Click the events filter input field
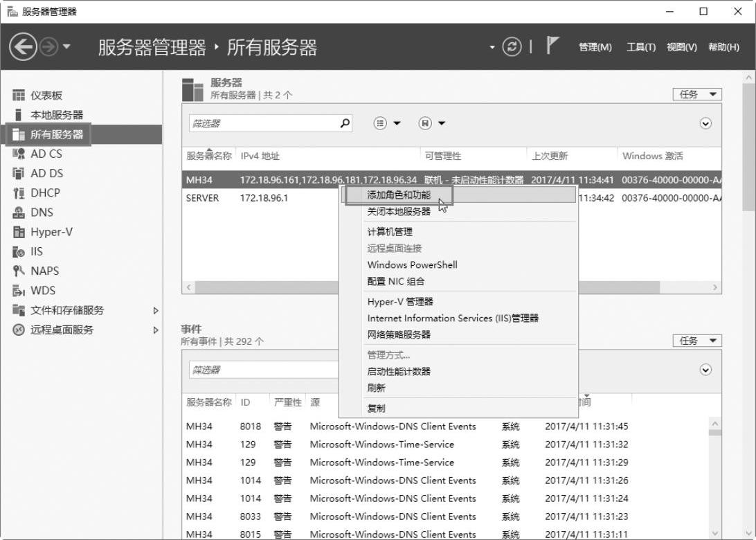The height and width of the screenshot is (540, 756). pos(263,370)
